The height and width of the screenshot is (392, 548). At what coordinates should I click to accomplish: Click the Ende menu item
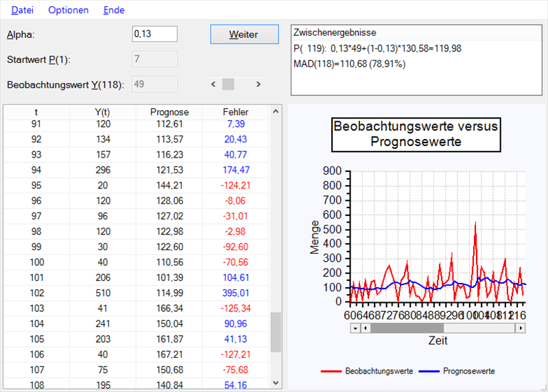[x=114, y=10]
